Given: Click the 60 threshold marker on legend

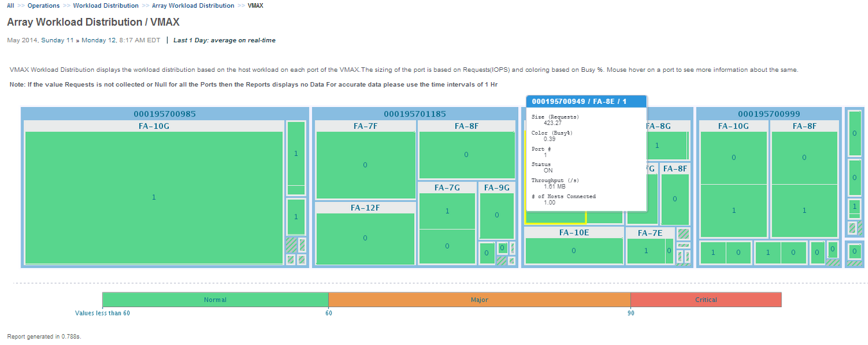Looking at the screenshot, I should pos(328,313).
